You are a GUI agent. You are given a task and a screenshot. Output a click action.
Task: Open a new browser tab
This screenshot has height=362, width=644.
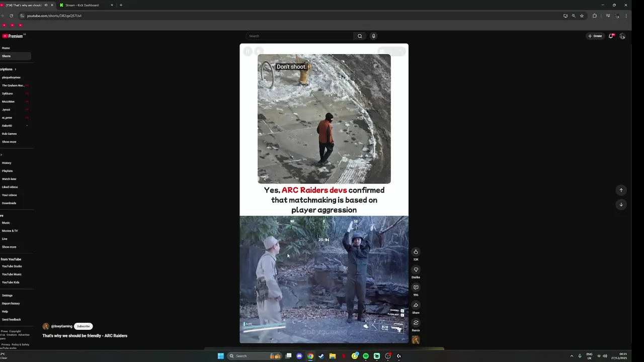pos(121,5)
